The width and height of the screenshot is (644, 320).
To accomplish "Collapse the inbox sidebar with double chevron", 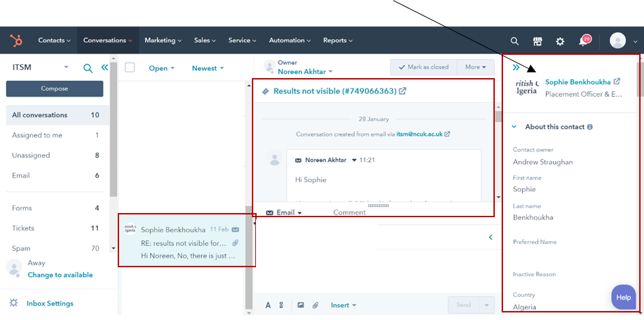I will click(105, 68).
